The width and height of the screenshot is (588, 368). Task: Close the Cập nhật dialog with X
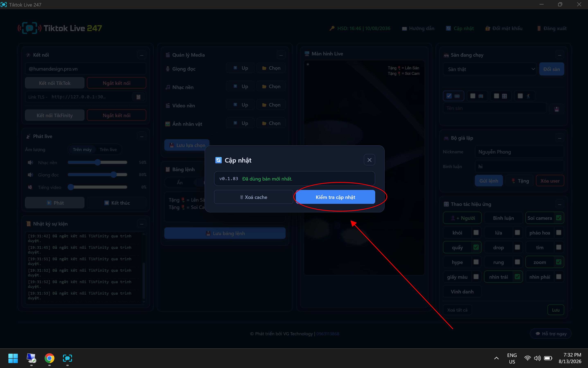369,160
